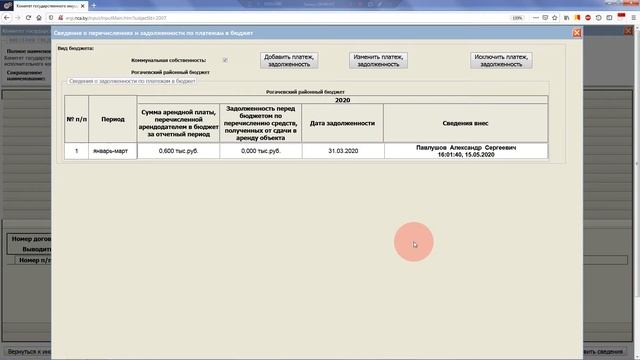Viewport: 640px width, 360px height.
Task: Open the tracking protection shield icon
Action: pos(51,18)
